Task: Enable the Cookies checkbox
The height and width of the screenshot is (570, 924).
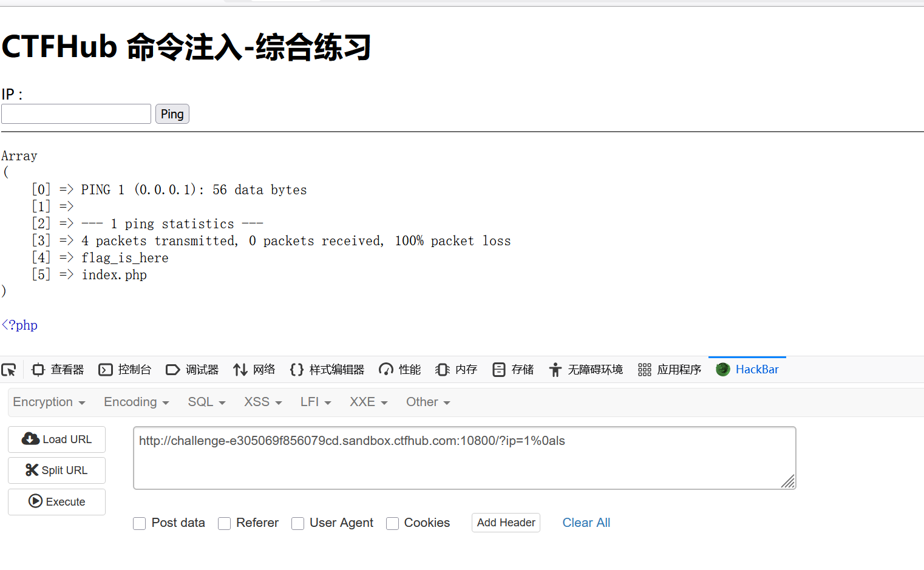Action: click(393, 523)
